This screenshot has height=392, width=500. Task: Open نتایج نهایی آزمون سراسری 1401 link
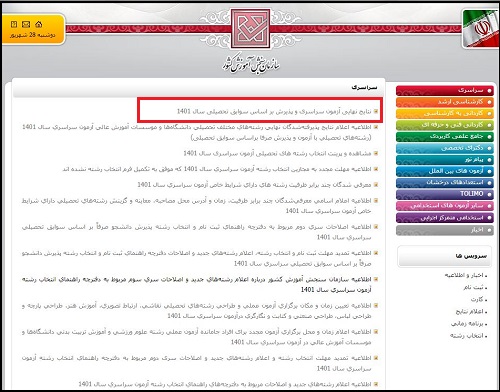[274, 111]
